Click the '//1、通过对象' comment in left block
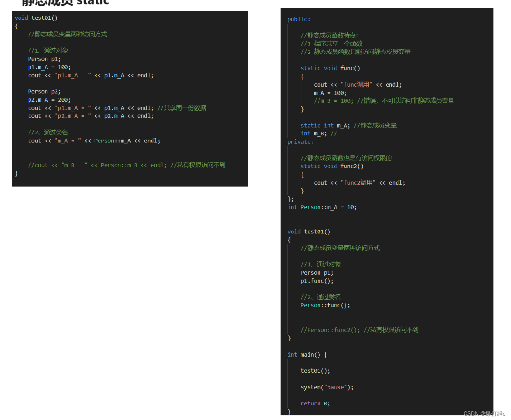The width and height of the screenshot is (511, 420). click(x=48, y=50)
